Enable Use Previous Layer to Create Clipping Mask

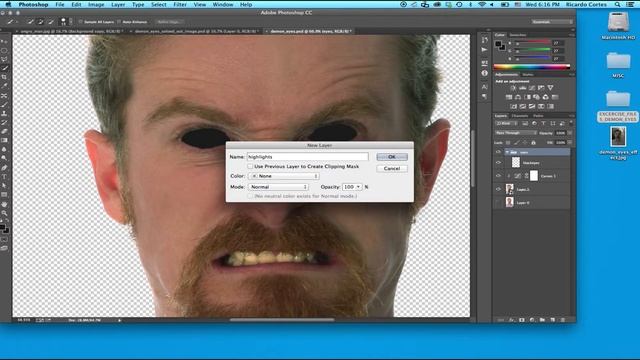point(250,167)
